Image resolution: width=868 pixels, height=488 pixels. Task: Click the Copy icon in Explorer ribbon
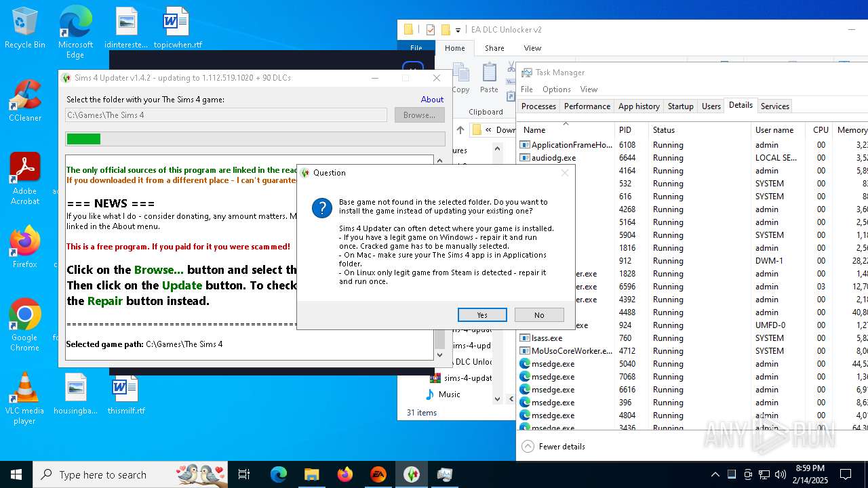coord(460,78)
